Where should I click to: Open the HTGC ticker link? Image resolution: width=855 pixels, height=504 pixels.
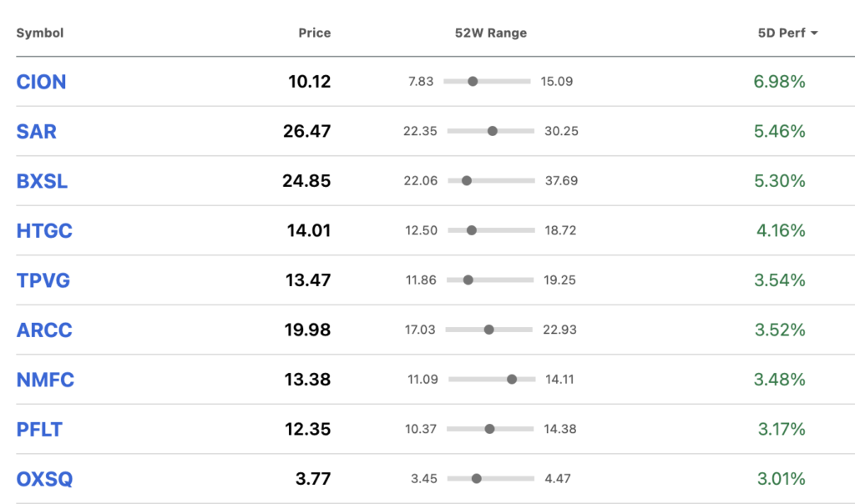[x=44, y=230]
